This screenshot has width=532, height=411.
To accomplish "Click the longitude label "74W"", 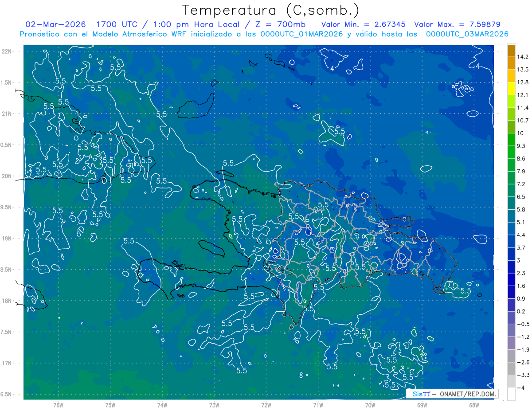I will [x=162, y=405].
